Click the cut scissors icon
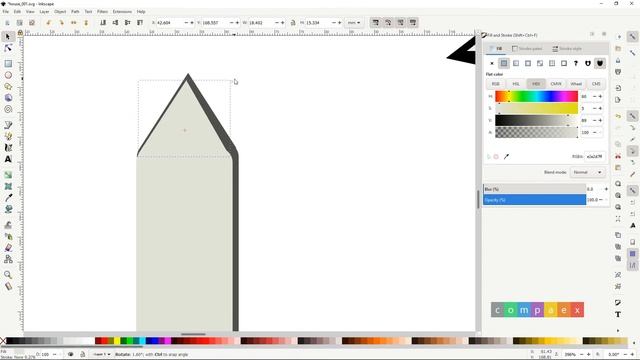The image size is (640, 360). 618,156
